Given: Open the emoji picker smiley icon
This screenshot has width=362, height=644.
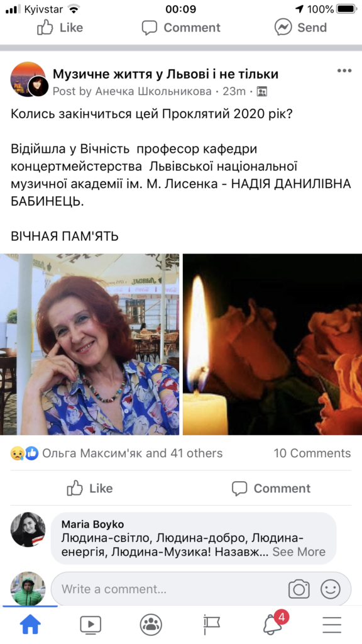Looking at the screenshot, I should [331, 589].
